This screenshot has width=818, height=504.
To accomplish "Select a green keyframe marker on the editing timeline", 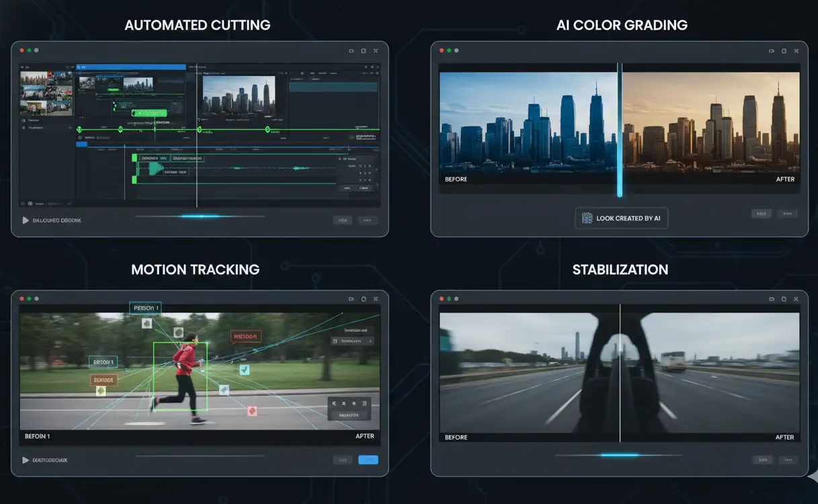I will (200, 129).
